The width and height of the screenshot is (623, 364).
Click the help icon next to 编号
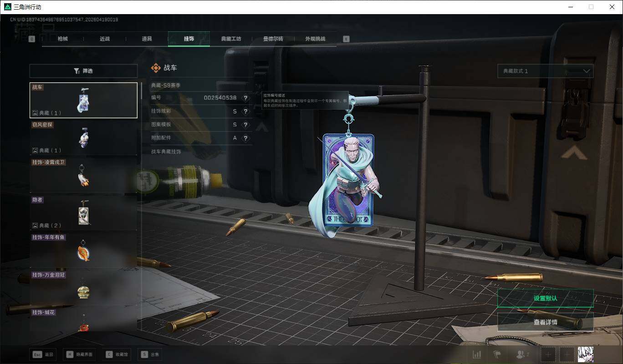click(245, 98)
